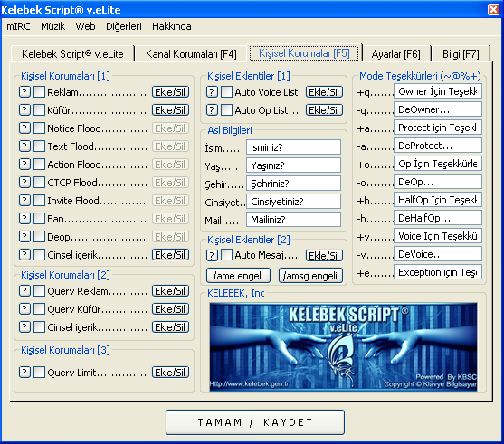Click the Yaş field showing Yaşınız?
The width and height of the screenshot is (504, 444).
(294, 165)
